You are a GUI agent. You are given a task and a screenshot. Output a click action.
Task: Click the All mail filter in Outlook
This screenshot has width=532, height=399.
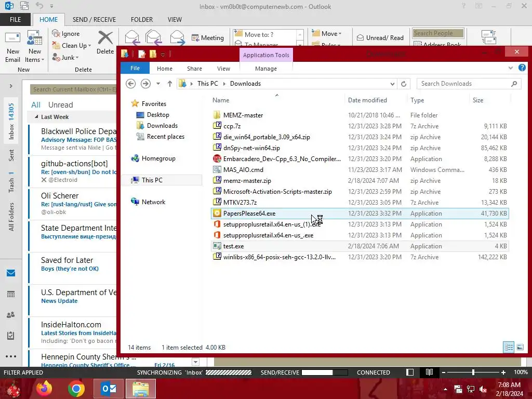36,105
